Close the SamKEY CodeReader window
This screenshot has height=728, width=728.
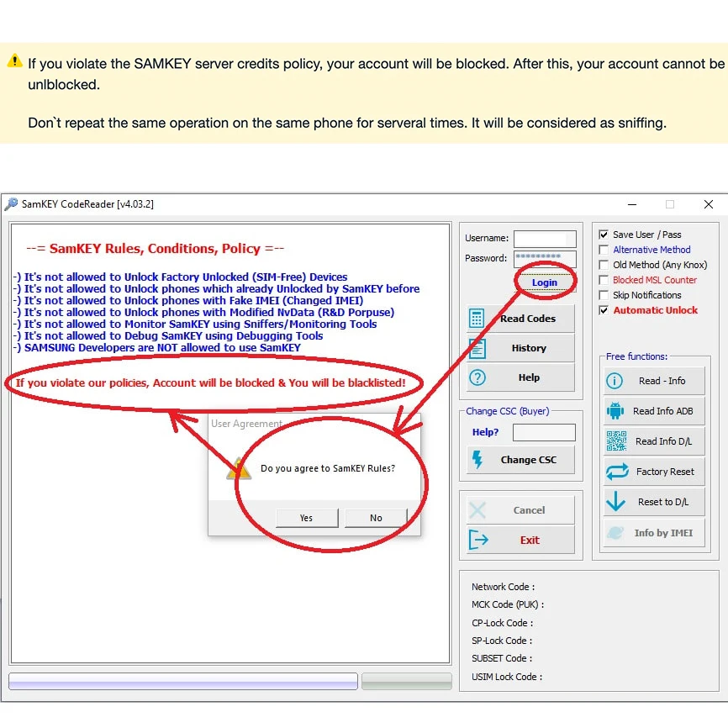[x=708, y=204]
